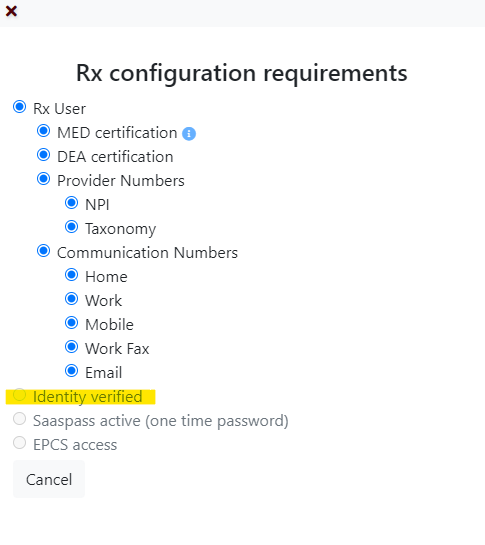Click the MED certification info icon

coord(189,133)
